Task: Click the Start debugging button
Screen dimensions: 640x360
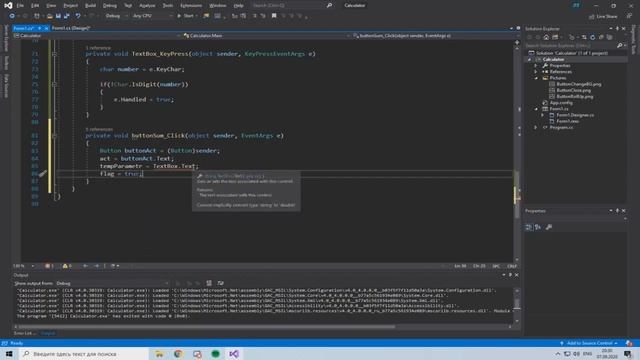Action: [186, 16]
